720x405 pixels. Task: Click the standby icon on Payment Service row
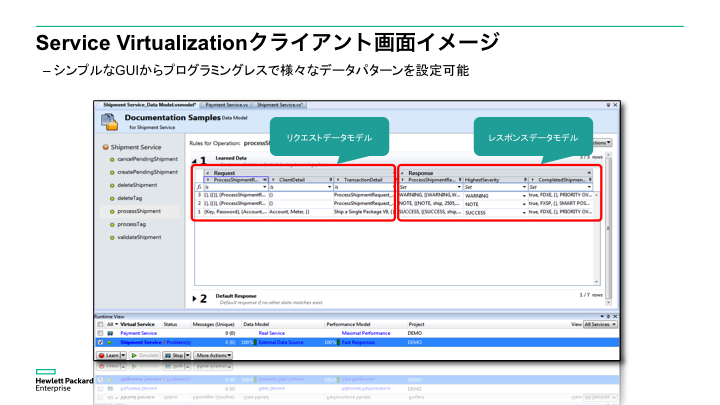coord(110,333)
